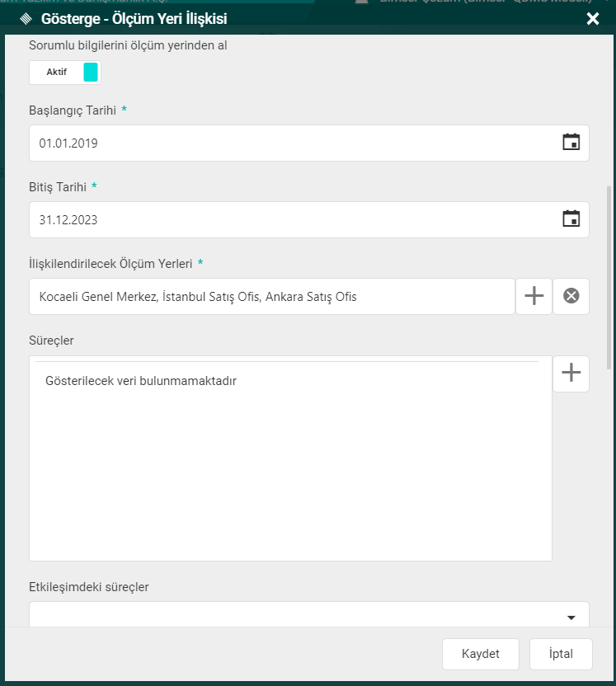
Task: Expand the Etkileşimdeki süreçler dropdown arrow
Action: [x=571, y=618]
